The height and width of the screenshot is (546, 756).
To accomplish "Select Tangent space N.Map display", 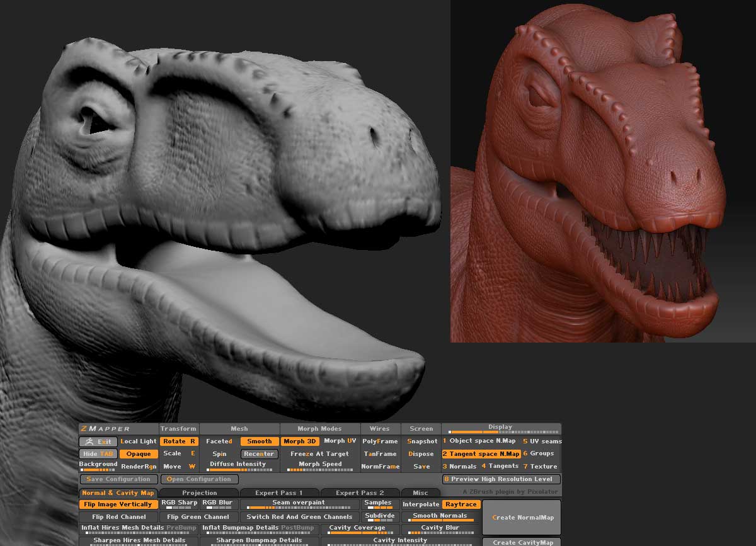I will pos(481,453).
